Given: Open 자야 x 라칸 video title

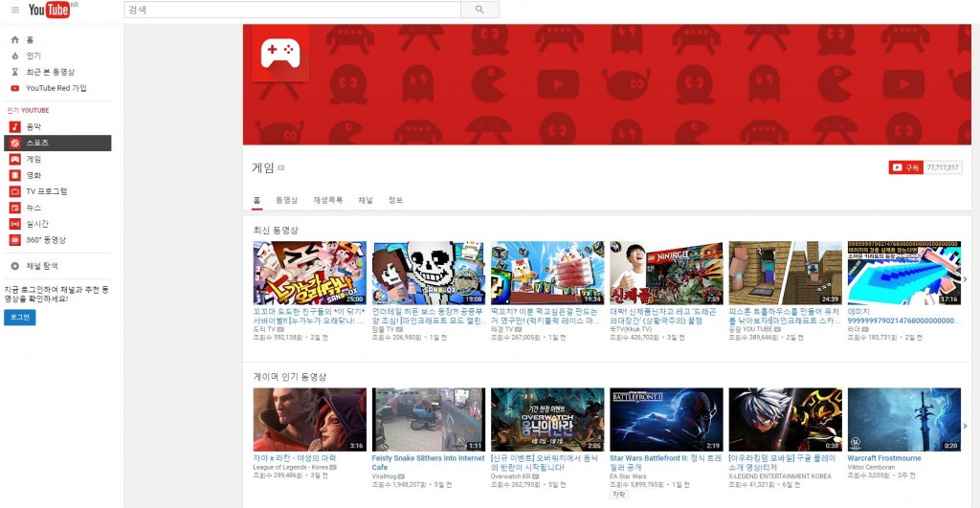Looking at the screenshot, I should click(x=295, y=458).
